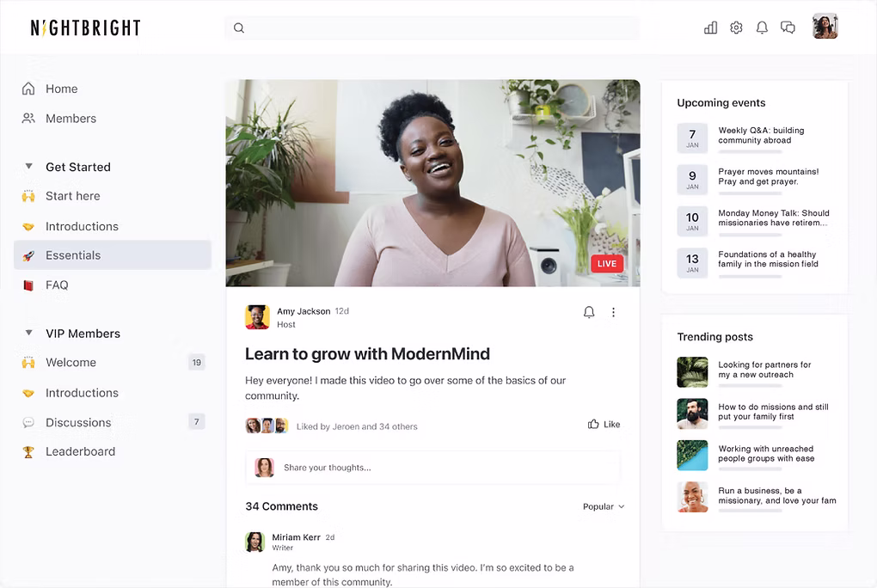Click the 7 JAN date tile
The height and width of the screenshot is (588, 877).
point(692,138)
